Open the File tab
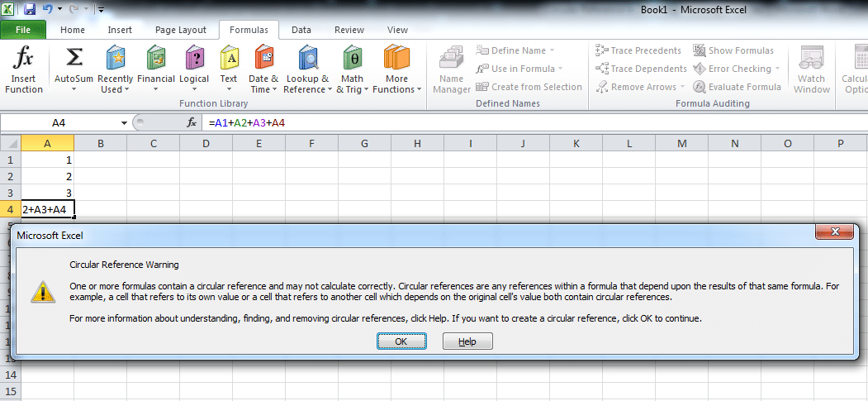868x401 pixels. pyautogui.click(x=23, y=30)
